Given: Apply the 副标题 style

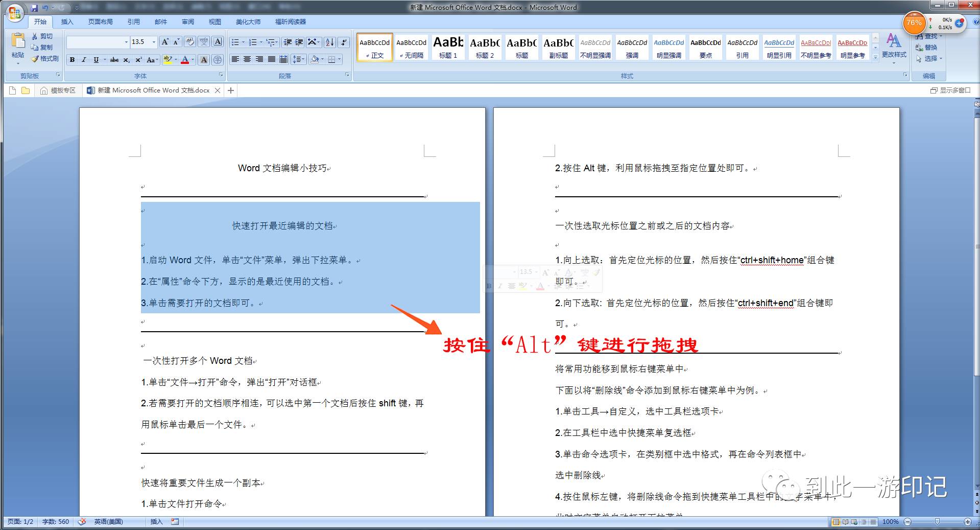Looking at the screenshot, I should pos(558,48).
